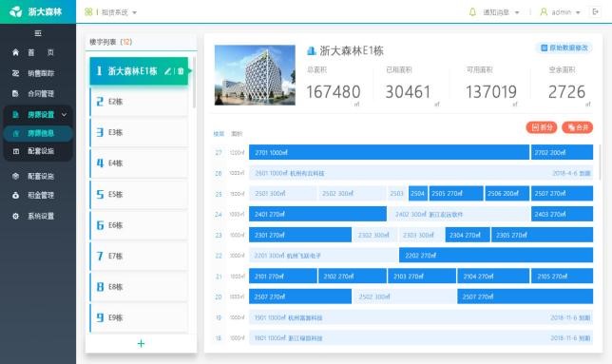Image resolution: width=612 pixels, height=364 pixels.
Task: Click the notification bell icon
Action: click(472, 12)
